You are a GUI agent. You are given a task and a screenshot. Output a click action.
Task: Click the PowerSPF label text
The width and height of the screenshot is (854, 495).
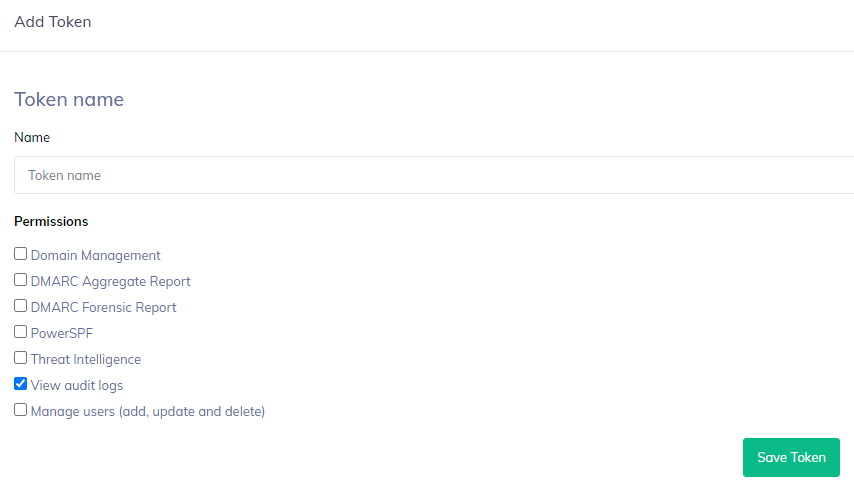61,334
